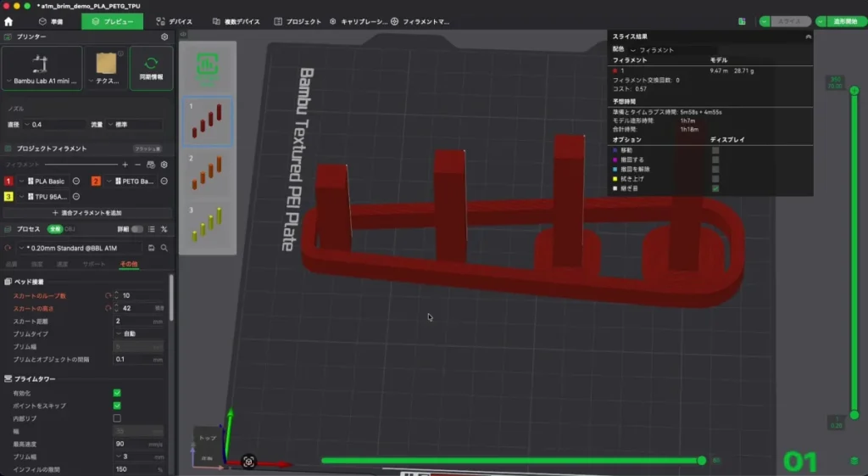The height and width of the screenshot is (476, 868).
Task: Open キャリブレーション calibration tab
Action: click(x=359, y=21)
